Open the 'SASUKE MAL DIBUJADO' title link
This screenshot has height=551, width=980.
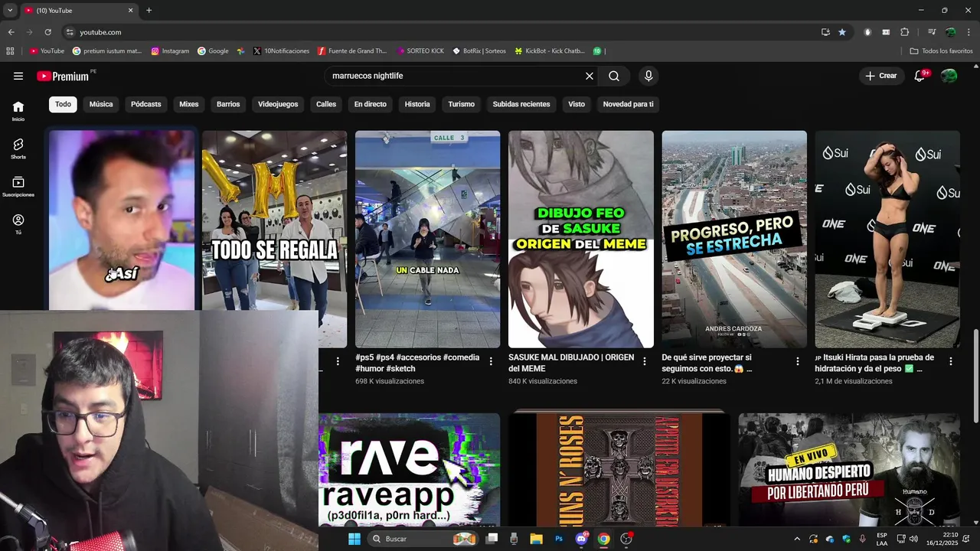(571, 363)
